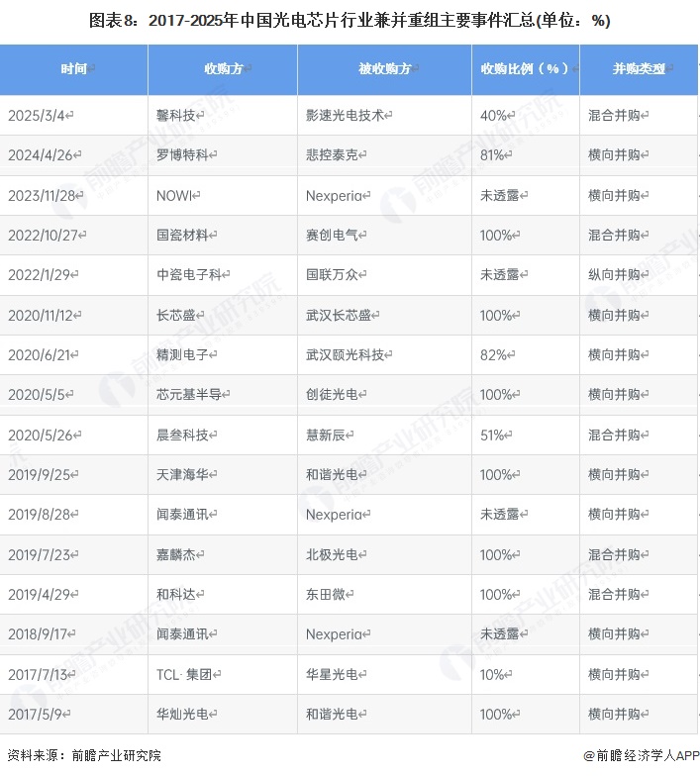This screenshot has height=776, width=700.
Task: Click the source note 资料来源：前瞻产业研究院
Action: pyautogui.click(x=84, y=756)
